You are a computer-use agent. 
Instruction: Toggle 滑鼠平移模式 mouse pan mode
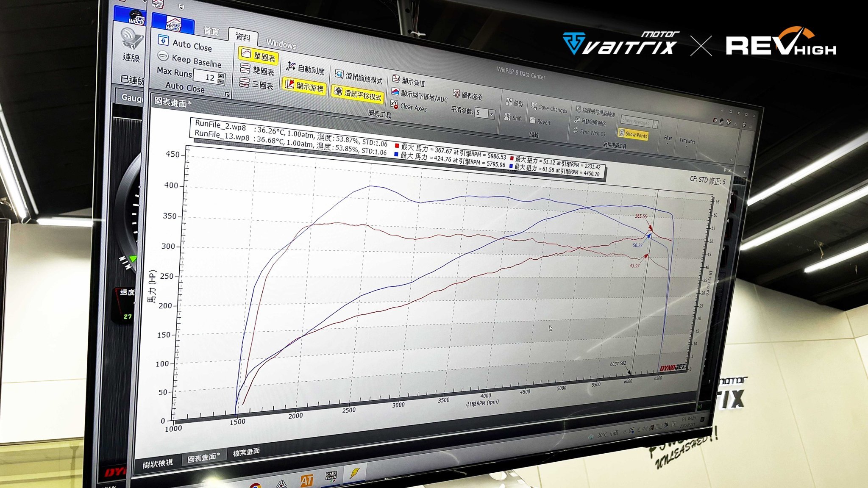point(357,94)
